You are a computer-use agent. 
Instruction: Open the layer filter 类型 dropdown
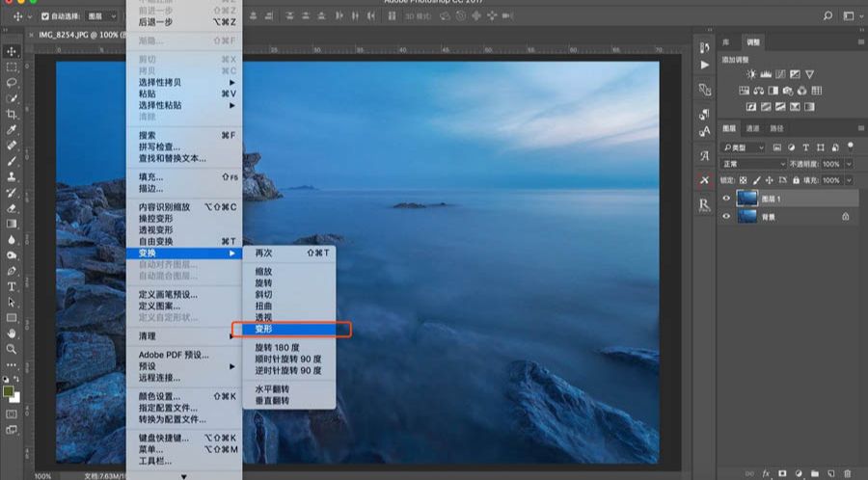[x=743, y=147]
